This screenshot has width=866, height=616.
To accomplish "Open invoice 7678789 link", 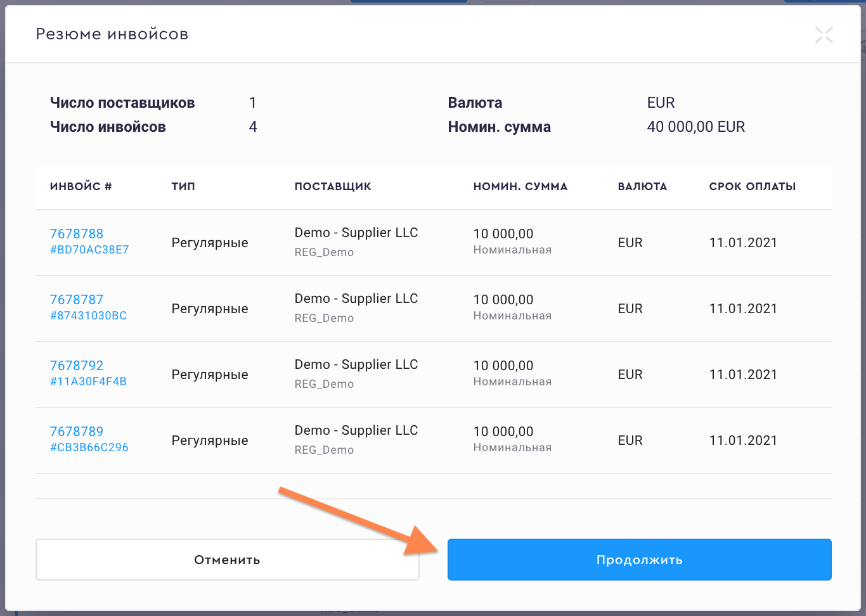I will [77, 432].
